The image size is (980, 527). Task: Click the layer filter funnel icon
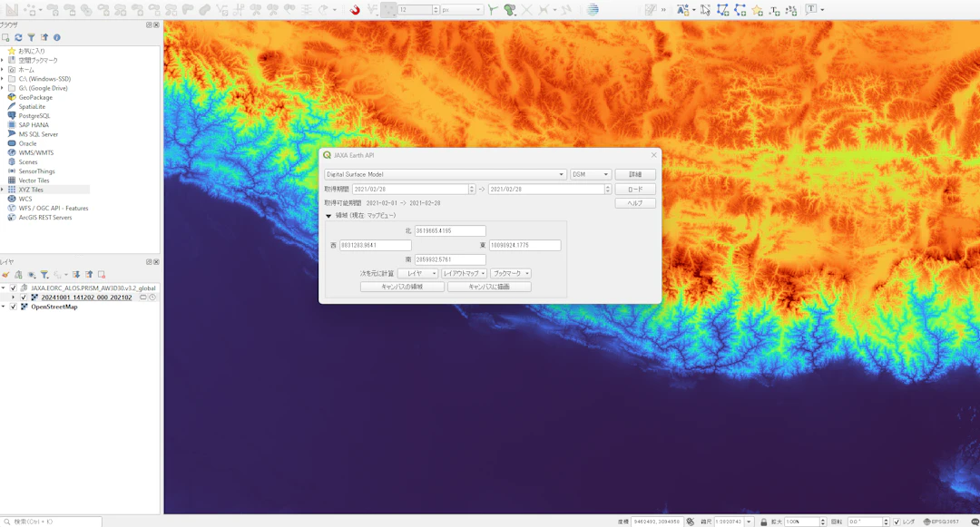click(44, 275)
